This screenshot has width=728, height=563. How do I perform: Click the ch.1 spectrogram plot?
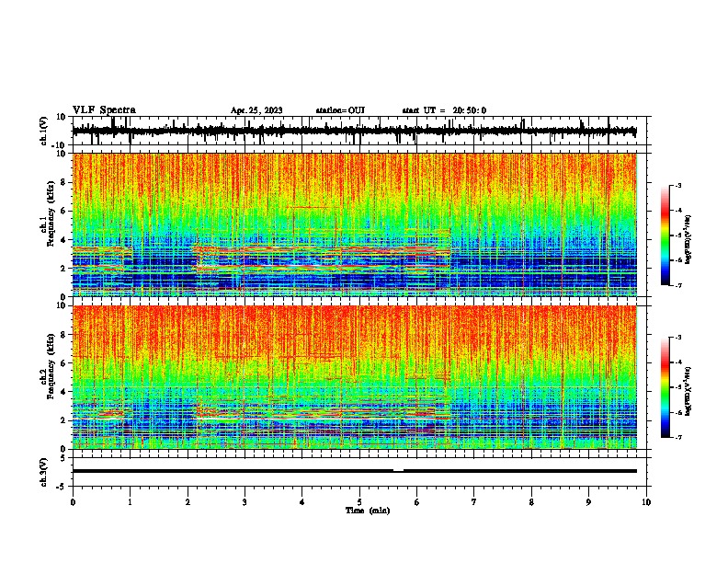pyautogui.click(x=354, y=224)
